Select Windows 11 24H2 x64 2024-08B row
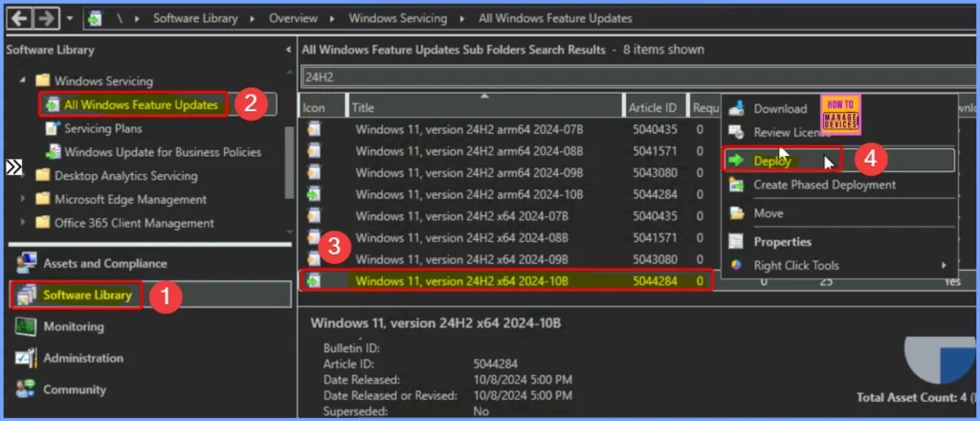Image resolution: width=980 pixels, height=421 pixels. (508, 238)
